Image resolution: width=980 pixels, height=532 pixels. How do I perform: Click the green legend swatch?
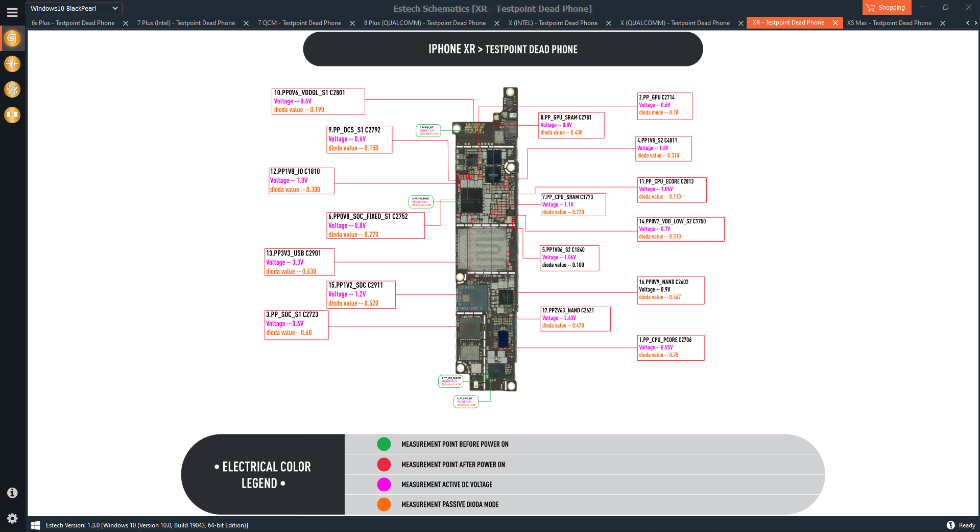point(384,444)
